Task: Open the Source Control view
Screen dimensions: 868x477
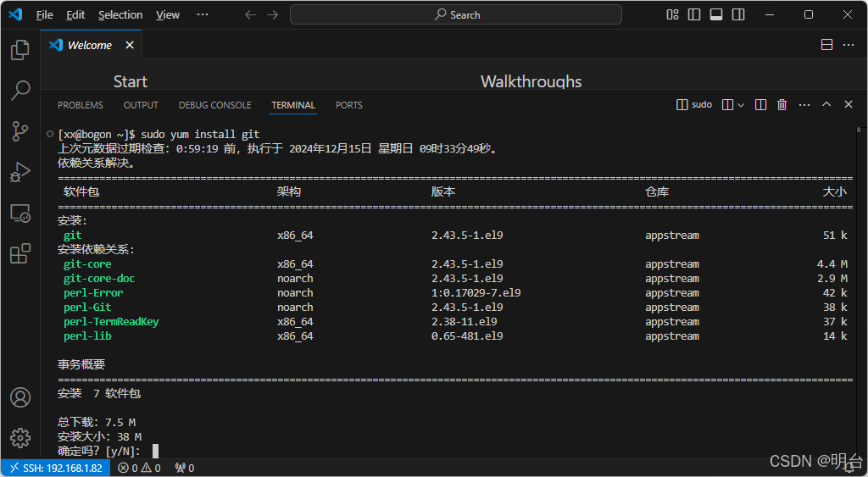Action: pos(20,131)
